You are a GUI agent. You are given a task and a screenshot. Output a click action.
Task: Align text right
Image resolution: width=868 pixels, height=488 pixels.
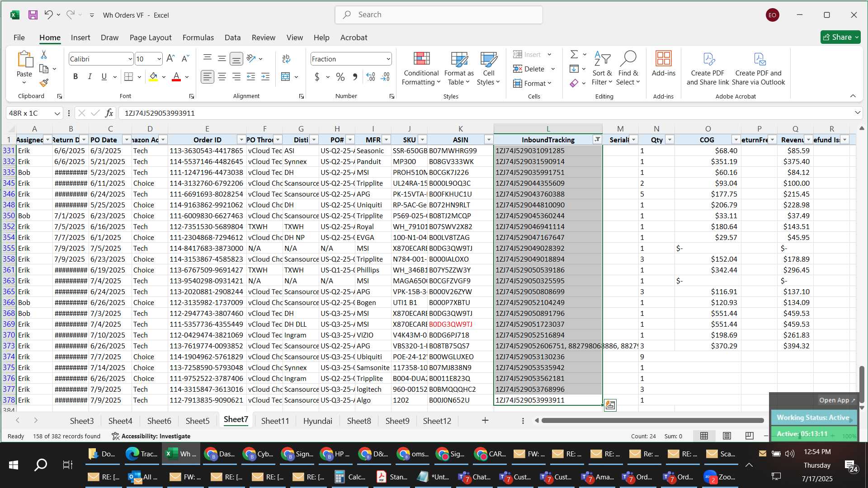(x=236, y=77)
